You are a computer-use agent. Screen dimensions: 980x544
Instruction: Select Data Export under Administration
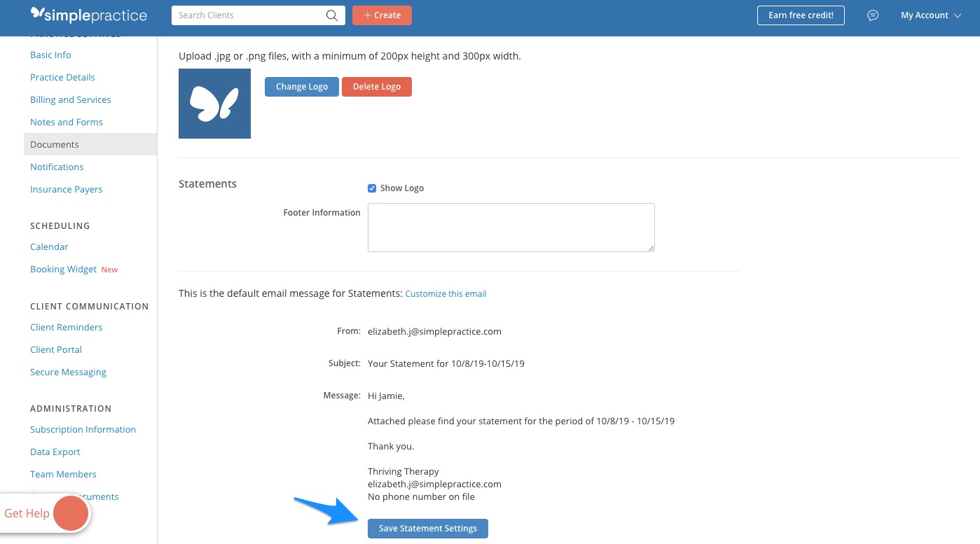55,452
